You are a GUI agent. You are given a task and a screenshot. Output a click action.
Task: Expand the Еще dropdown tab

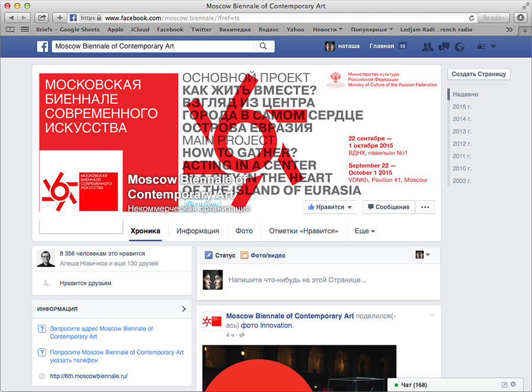365,231
